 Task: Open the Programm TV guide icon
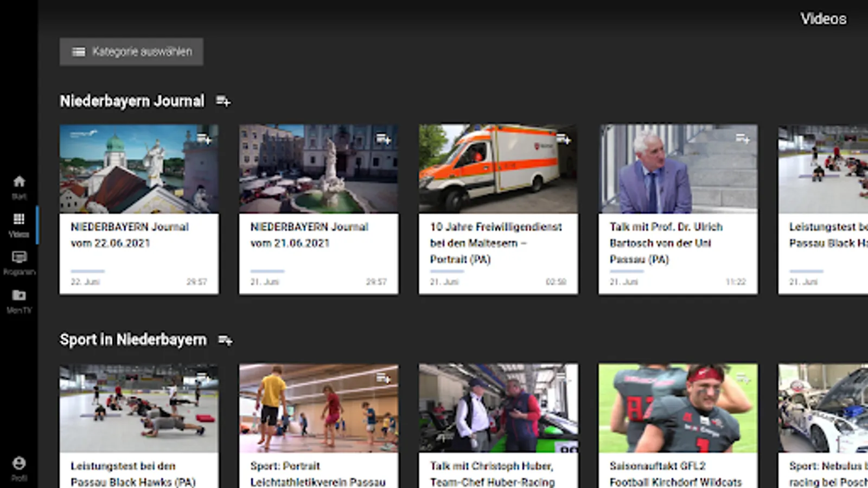(19, 256)
